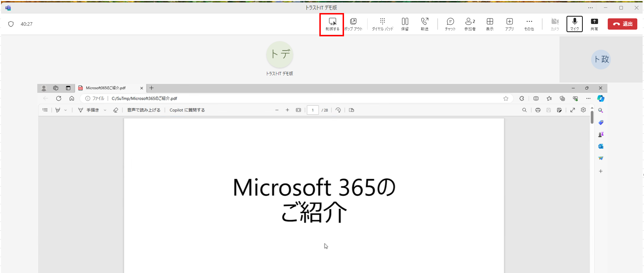Open the アプリ apps icon
The width and height of the screenshot is (644, 273).
pyautogui.click(x=509, y=24)
